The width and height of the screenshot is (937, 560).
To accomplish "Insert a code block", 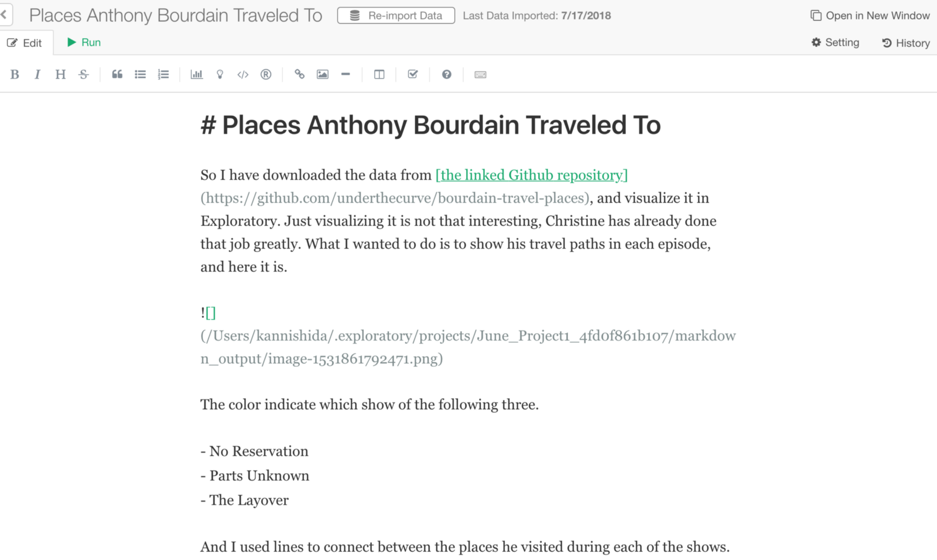I will pos(243,74).
